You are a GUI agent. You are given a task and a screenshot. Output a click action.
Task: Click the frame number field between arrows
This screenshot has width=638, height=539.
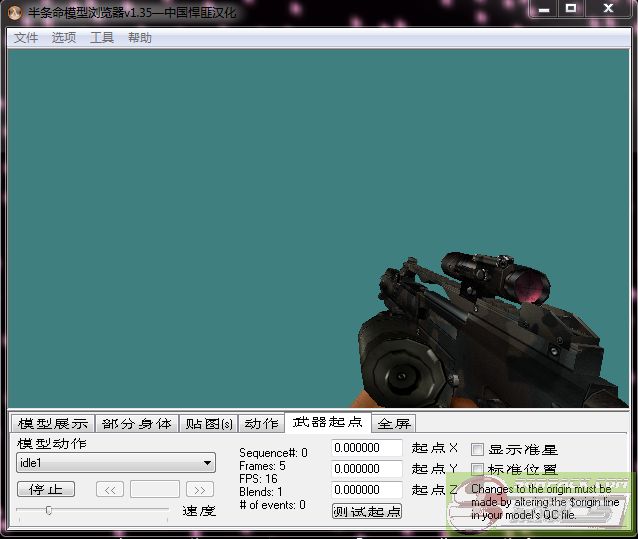(x=155, y=489)
